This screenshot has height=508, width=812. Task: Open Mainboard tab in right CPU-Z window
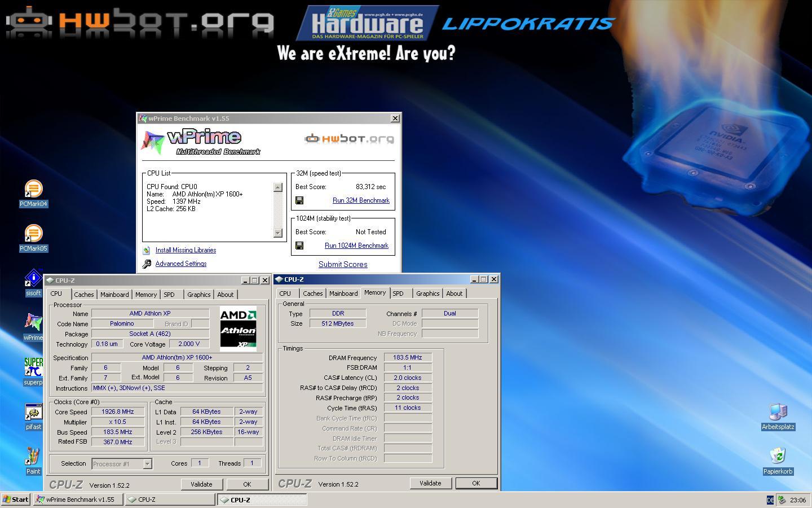(343, 294)
